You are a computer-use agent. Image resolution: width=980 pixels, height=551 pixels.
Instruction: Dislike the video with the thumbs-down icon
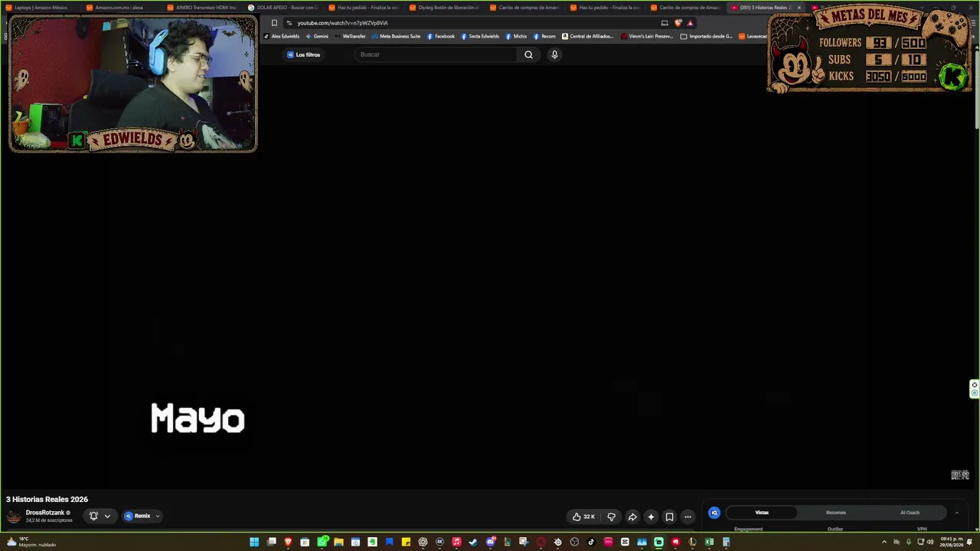point(611,517)
